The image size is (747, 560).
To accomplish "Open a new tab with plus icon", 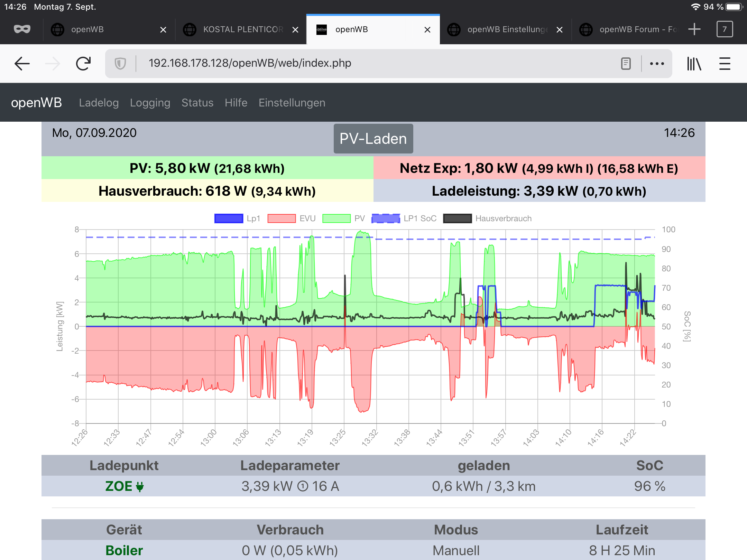I will click(694, 29).
